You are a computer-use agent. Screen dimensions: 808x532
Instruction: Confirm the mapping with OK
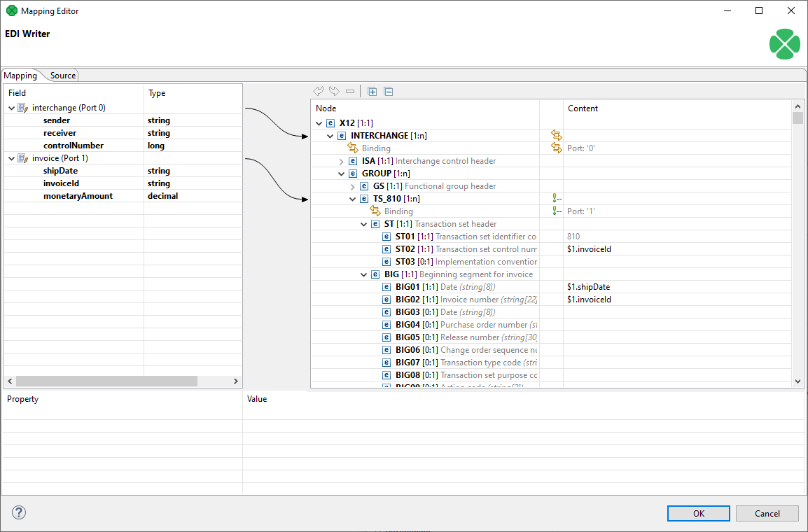coord(698,513)
